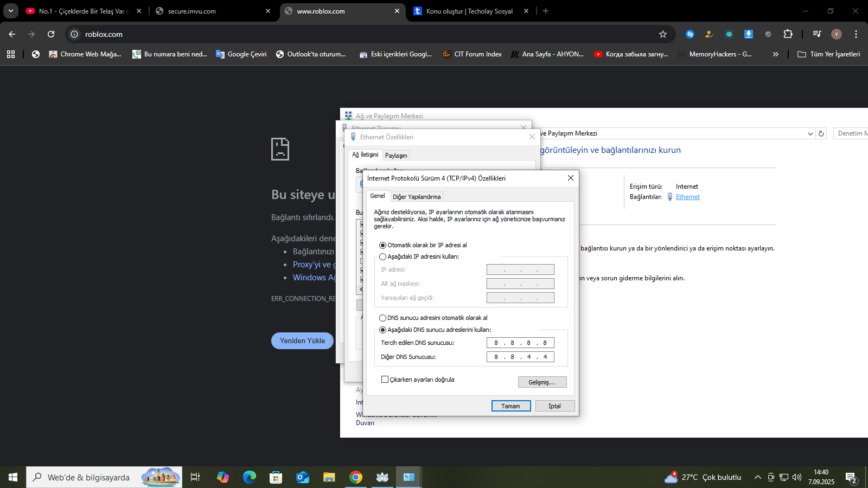
Task: Click the Diğer DNS Sunucusu field
Action: coord(520,357)
